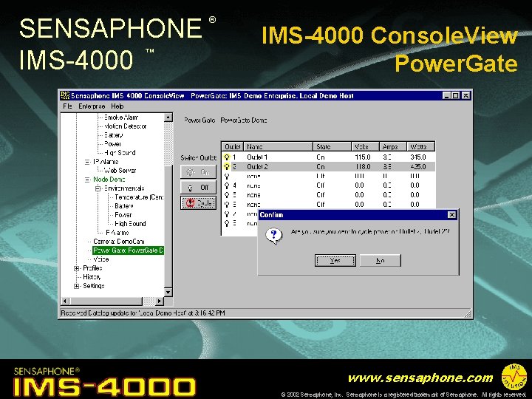Click Yes in the Confirm dialog
Screen dimensions: 532x399
coord(335,261)
